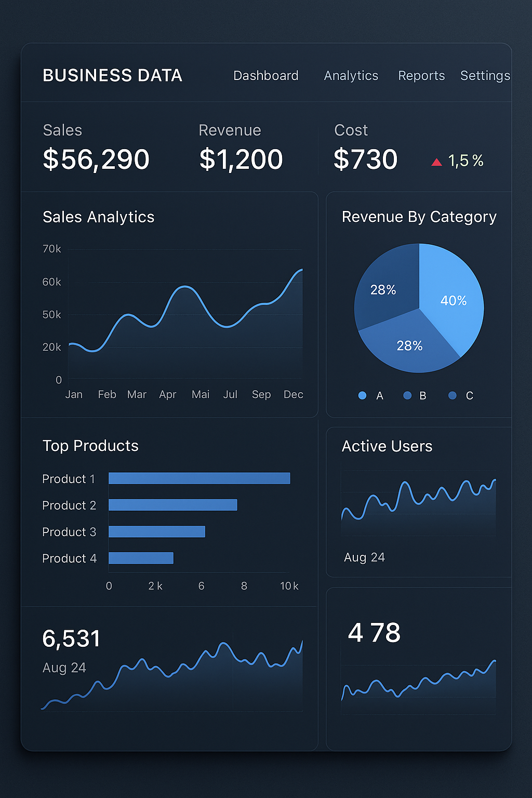The image size is (532, 798).
Task: Switch to the Analytics tab
Action: (351, 75)
